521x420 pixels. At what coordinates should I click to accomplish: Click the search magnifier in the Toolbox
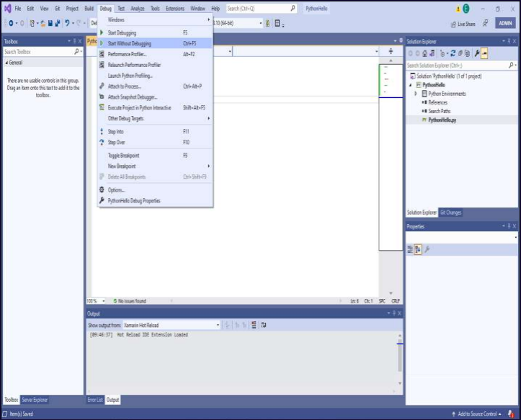pyautogui.click(x=76, y=51)
